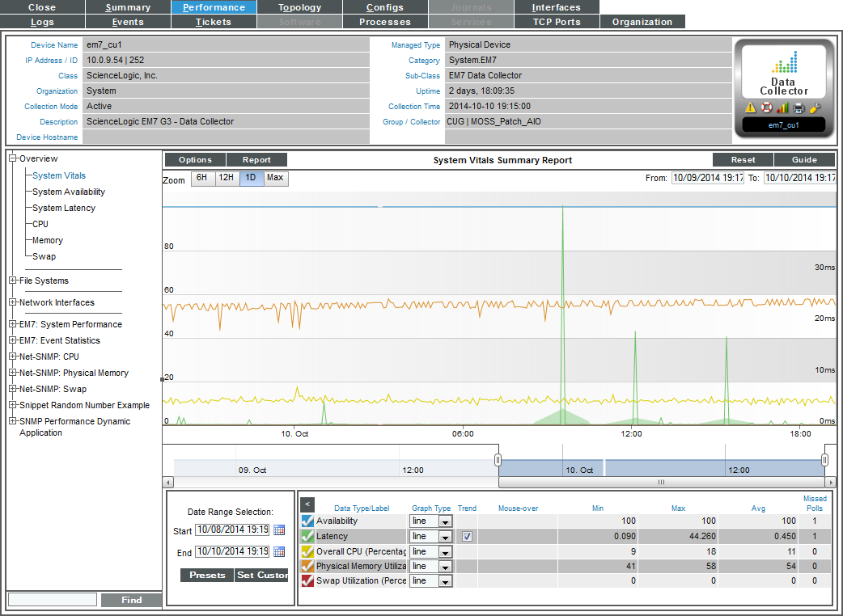Toggle the Physical Memory Utilization series checkbox

(307, 566)
